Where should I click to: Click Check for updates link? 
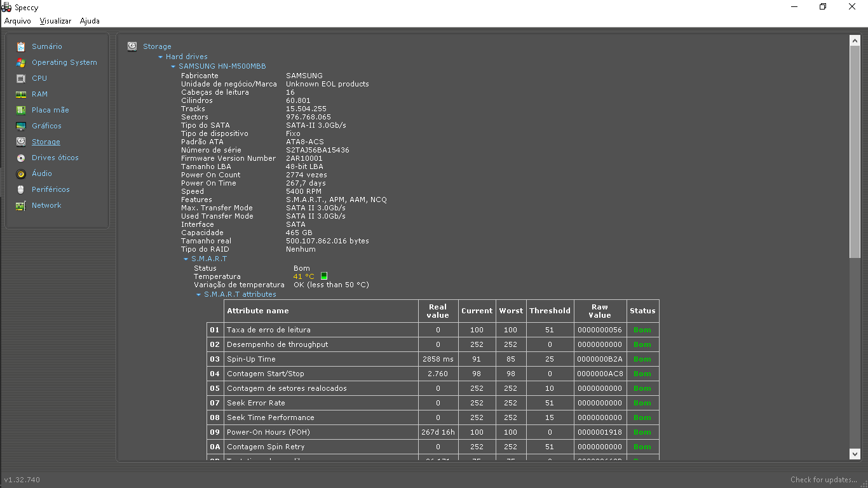[824, 480]
